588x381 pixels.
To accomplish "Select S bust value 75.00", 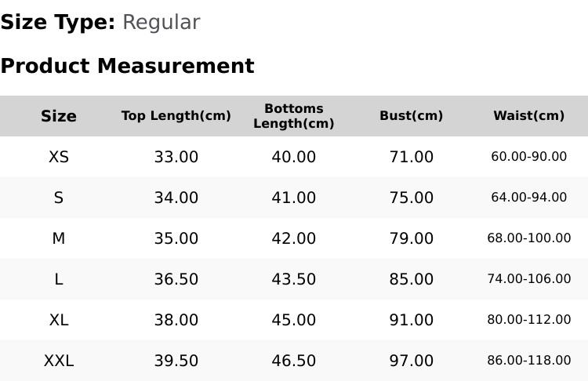I will pos(411,198).
